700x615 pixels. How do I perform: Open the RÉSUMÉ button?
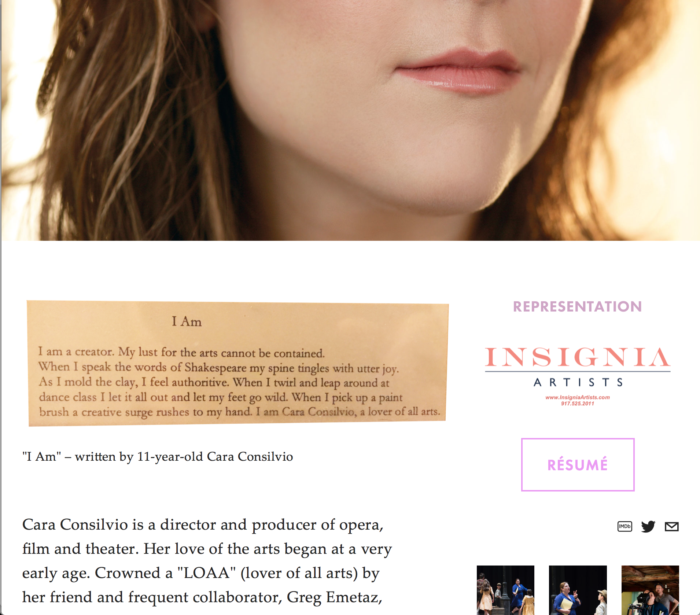coord(578,464)
